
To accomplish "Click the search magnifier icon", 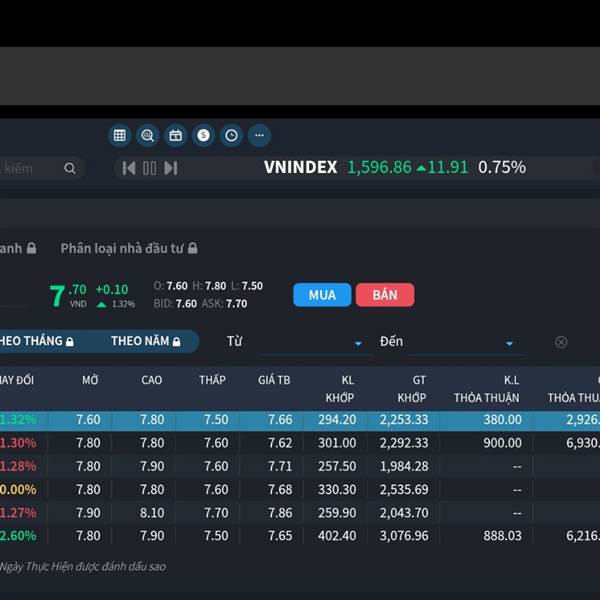I will tap(70, 168).
